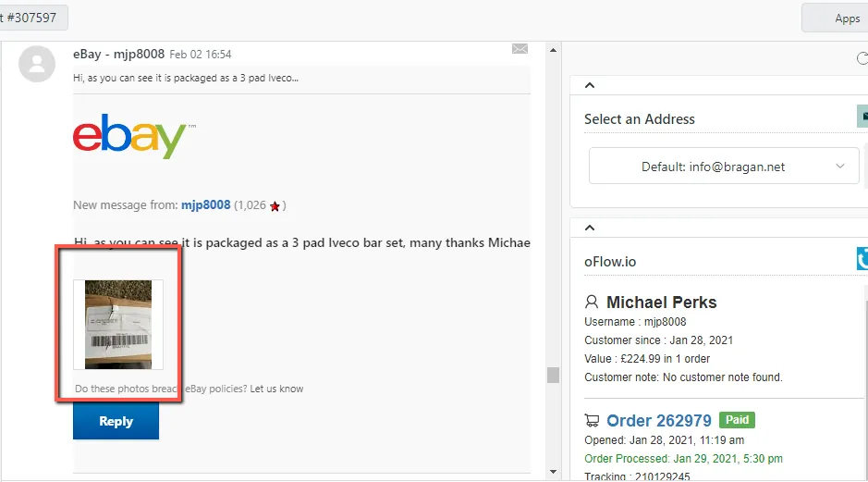
Task: Click the eBay - mjp8008 message header
Action: [x=118, y=55]
